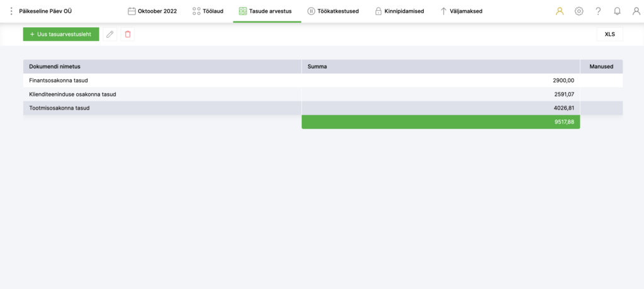Open the Töökatkestused tab
Viewport: 644px width, 289px height.
click(x=333, y=11)
